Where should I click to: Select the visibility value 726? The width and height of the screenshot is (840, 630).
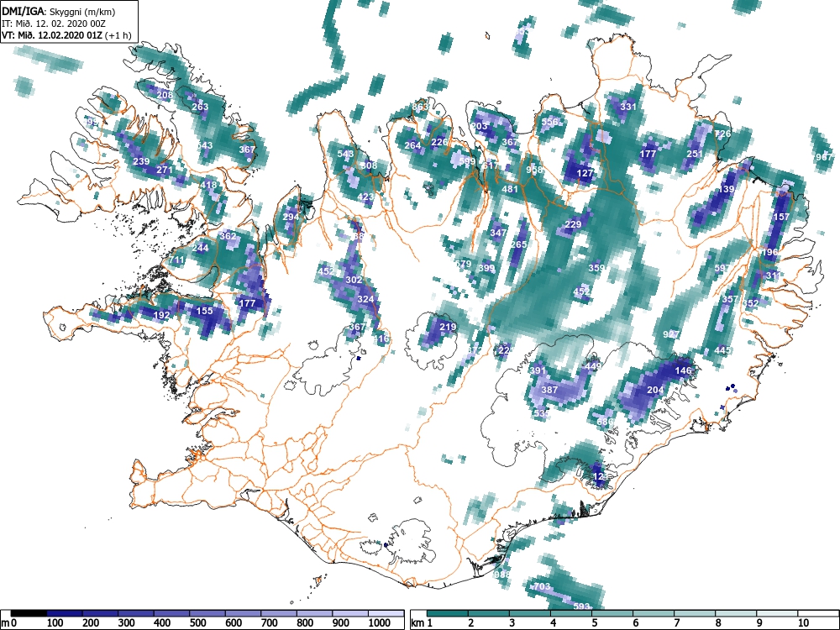pos(722,134)
